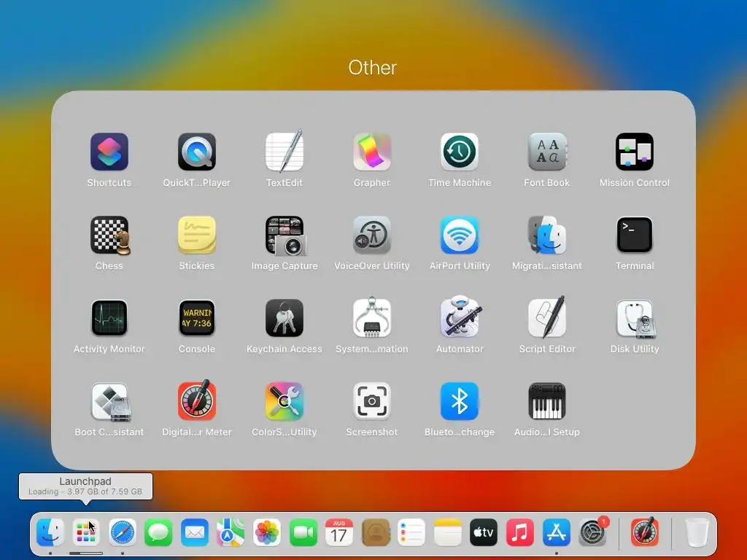747x560 pixels.
Task: Open Contacts from the Dock
Action: click(376, 532)
